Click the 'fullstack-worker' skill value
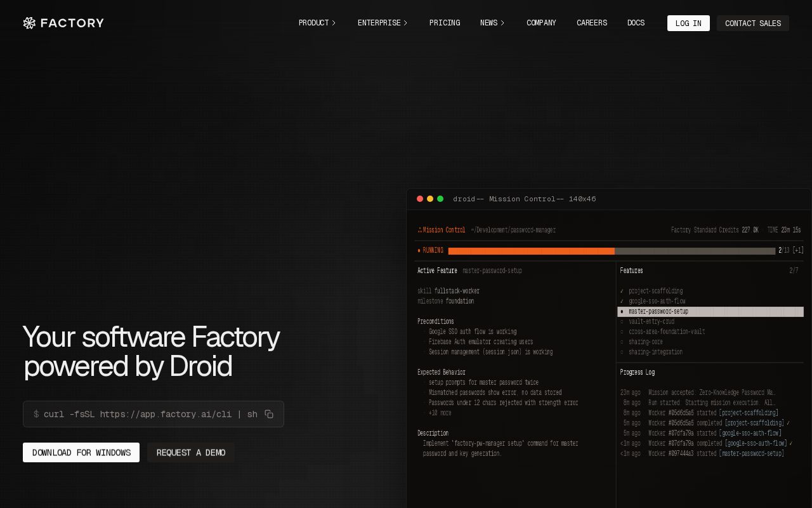 tap(457, 291)
